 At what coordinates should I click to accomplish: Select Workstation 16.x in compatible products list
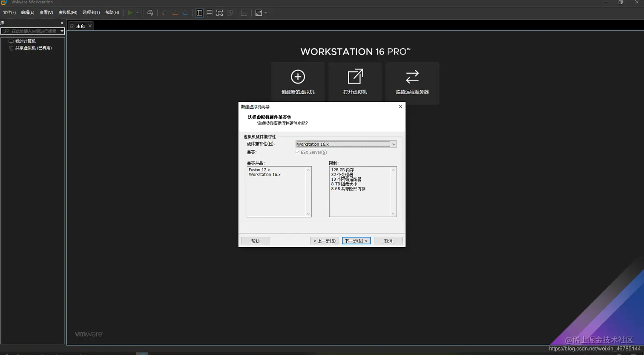click(x=264, y=175)
